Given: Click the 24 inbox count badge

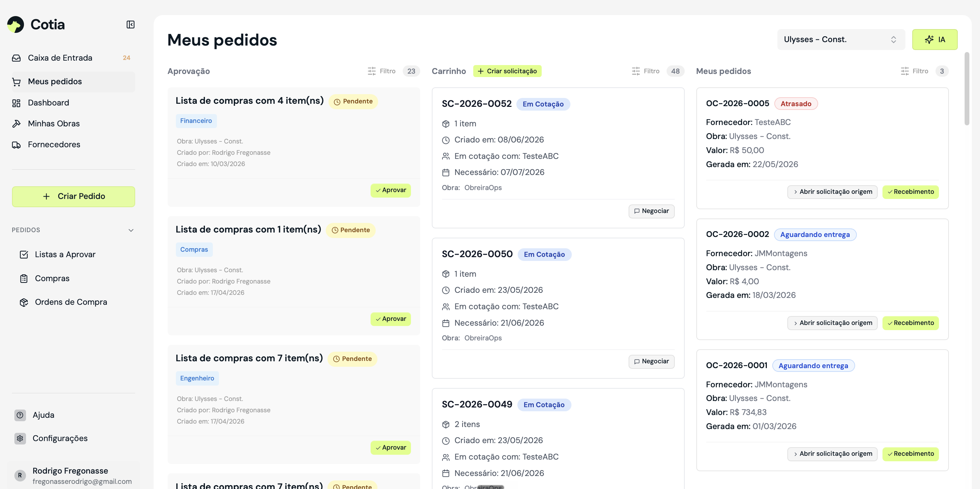Looking at the screenshot, I should click(x=126, y=58).
